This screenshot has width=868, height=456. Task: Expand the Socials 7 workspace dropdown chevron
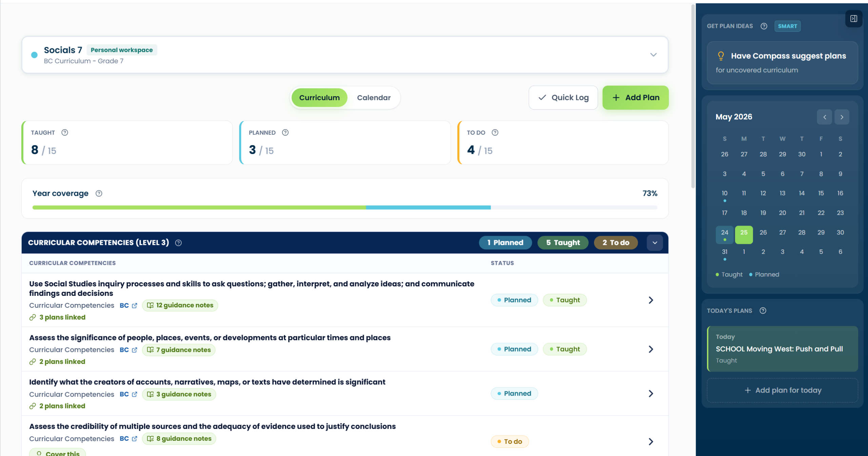point(653,55)
